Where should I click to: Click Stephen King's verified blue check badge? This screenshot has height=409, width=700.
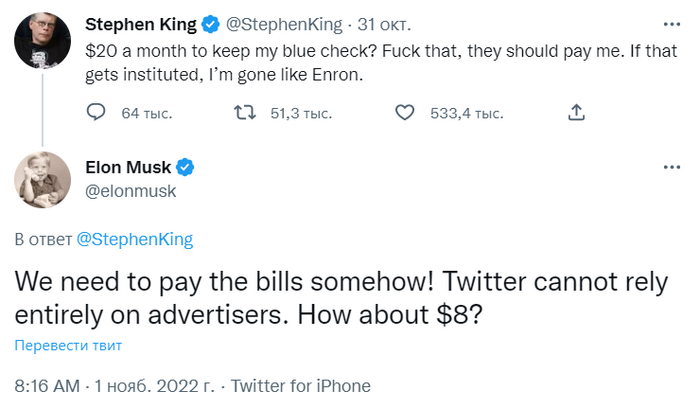[x=211, y=23]
